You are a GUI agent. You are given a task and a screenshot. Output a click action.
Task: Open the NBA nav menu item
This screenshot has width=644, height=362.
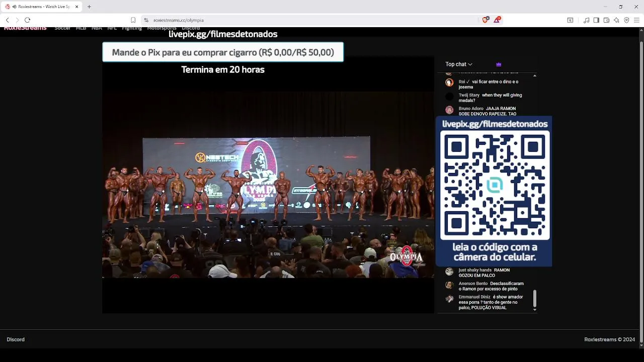pos(97,28)
